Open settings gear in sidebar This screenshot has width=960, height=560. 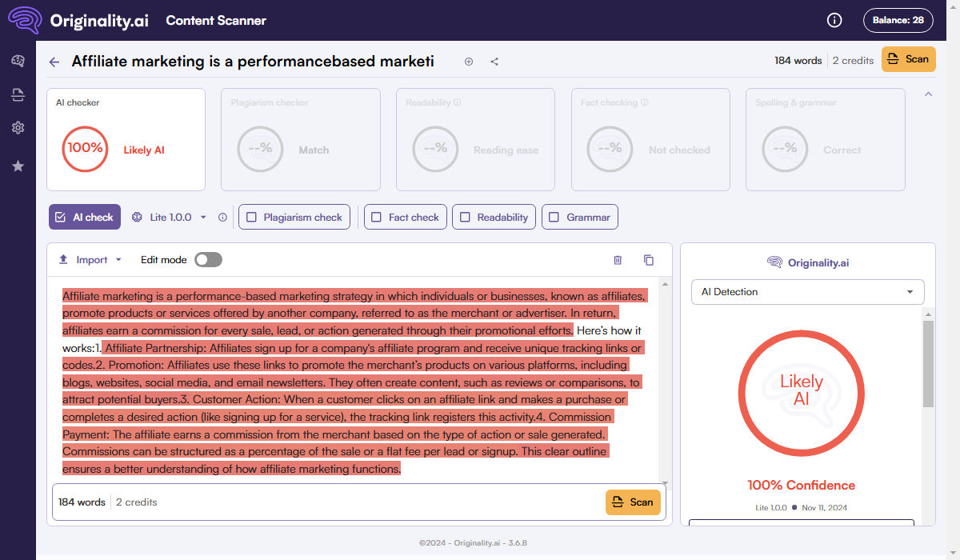(x=18, y=128)
